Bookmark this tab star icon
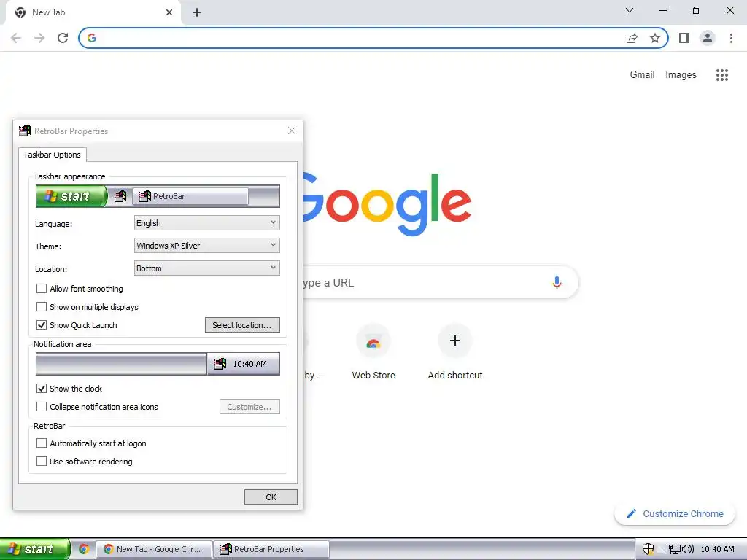Image resolution: width=747 pixels, height=560 pixels. [655, 38]
